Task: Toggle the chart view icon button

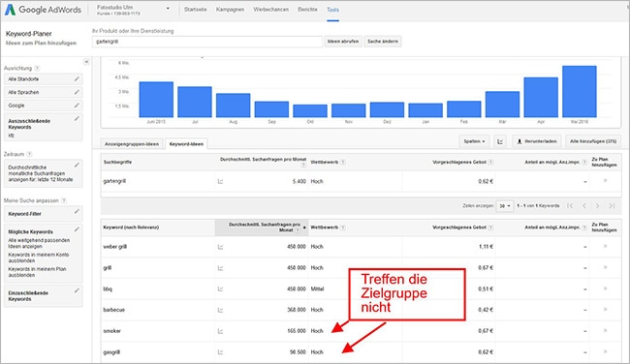Action: click(x=500, y=141)
